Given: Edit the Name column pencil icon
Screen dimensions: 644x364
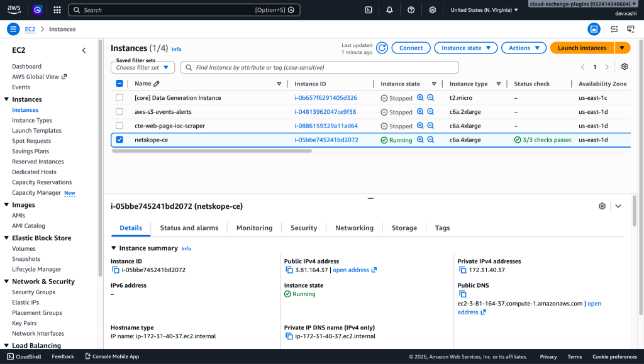Looking at the screenshot, I should 157,84.
